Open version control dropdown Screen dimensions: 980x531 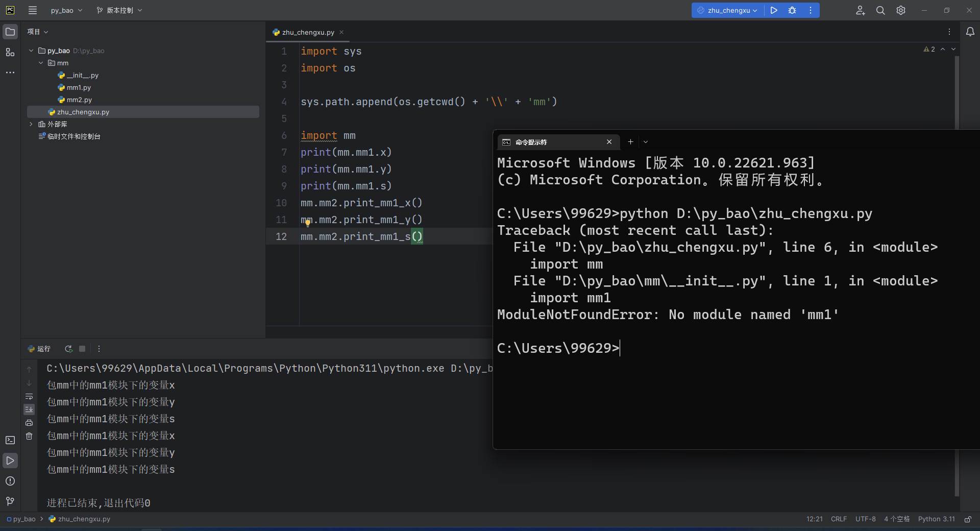click(x=119, y=10)
